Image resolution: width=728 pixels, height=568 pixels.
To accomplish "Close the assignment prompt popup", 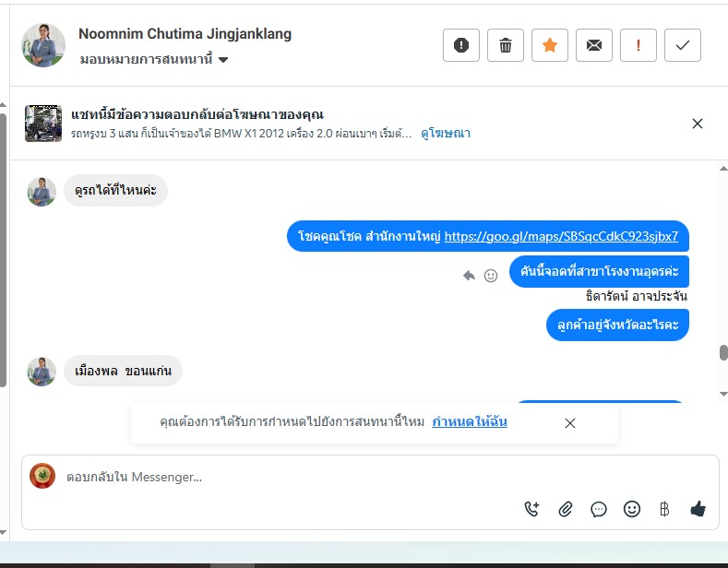I will (x=570, y=423).
